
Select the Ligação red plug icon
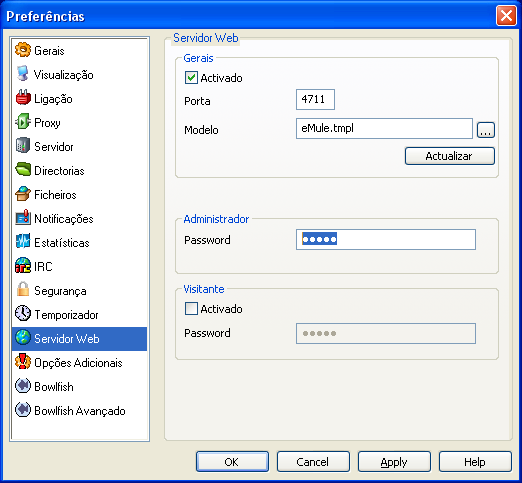tap(23, 98)
